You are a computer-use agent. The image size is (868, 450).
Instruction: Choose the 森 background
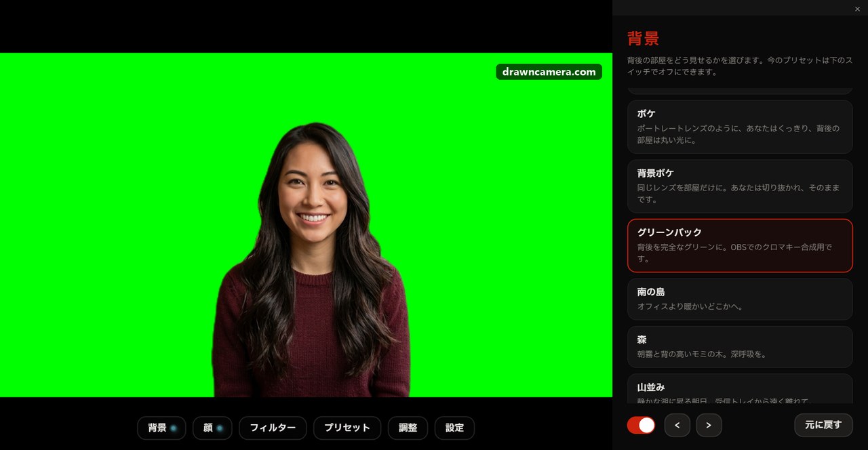(x=740, y=346)
